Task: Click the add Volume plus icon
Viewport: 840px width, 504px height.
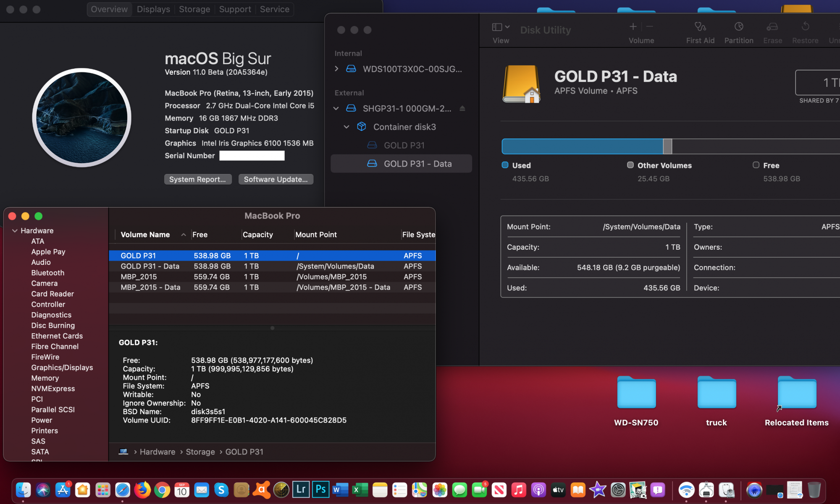Action: (633, 27)
